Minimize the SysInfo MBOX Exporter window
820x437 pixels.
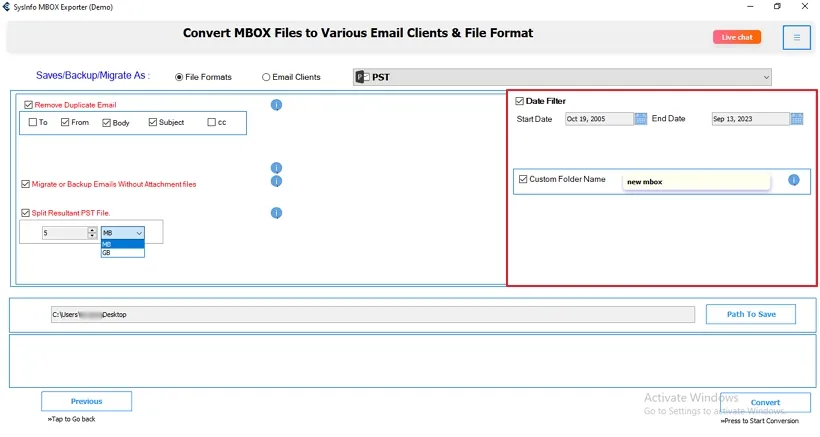(x=750, y=7)
